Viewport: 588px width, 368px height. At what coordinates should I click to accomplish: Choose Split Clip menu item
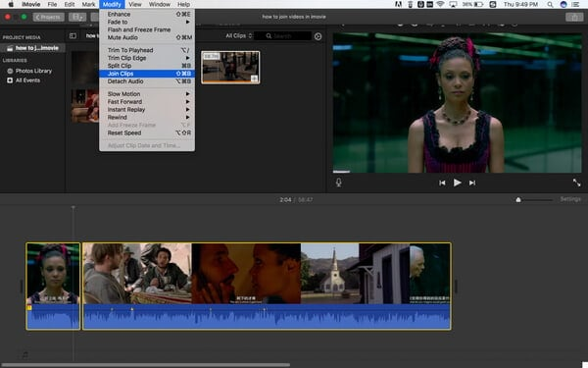pyautogui.click(x=147, y=66)
